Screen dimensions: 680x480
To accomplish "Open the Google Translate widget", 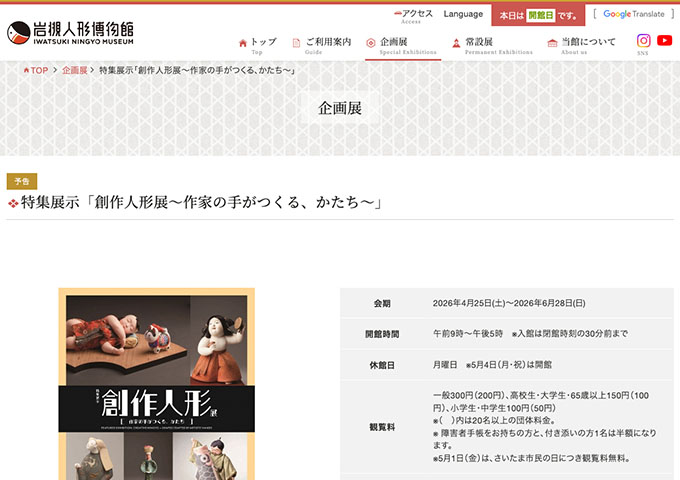I will [634, 14].
